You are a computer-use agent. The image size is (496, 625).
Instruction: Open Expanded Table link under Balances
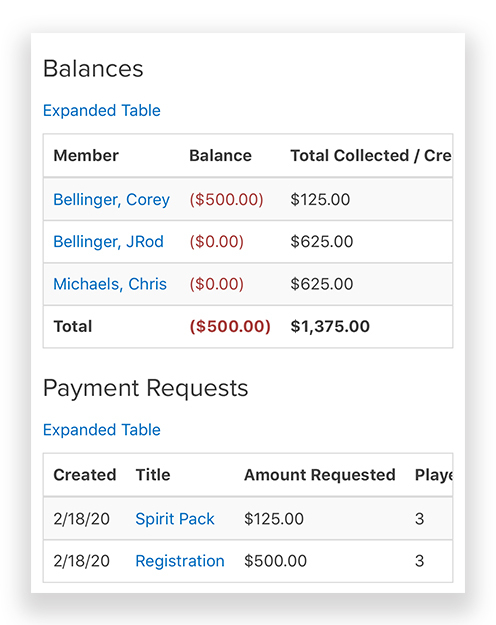tap(102, 110)
